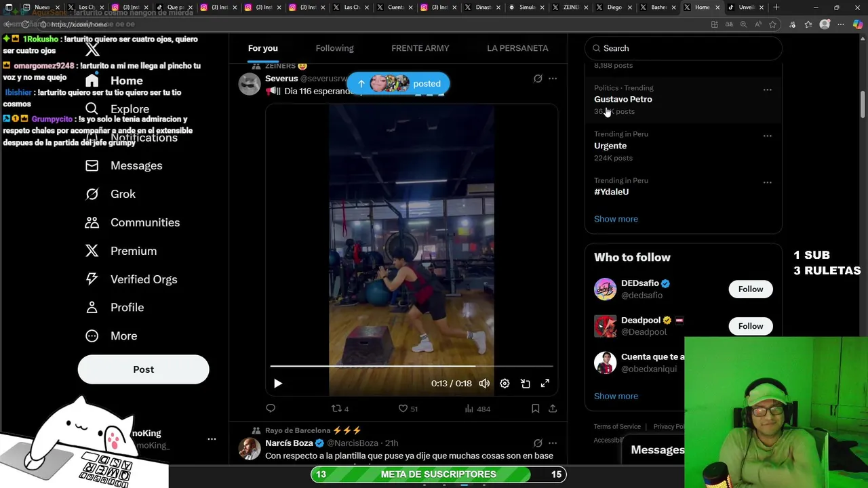Screen dimensions: 868x488
Task: Switch to the Dinast browser tab
Action: tap(479, 7)
